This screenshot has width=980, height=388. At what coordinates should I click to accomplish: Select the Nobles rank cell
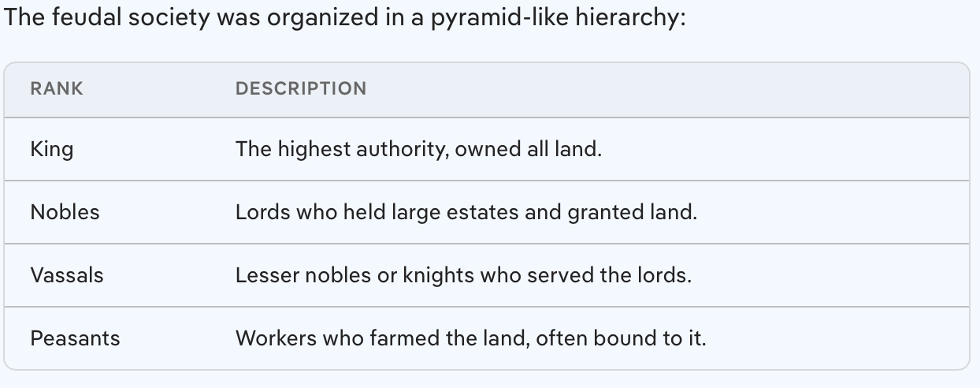pos(65,212)
